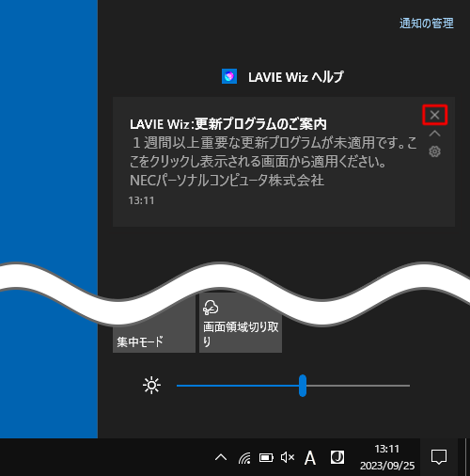Click the LAVIE Wiz ヘルプ app icon

[x=229, y=76]
